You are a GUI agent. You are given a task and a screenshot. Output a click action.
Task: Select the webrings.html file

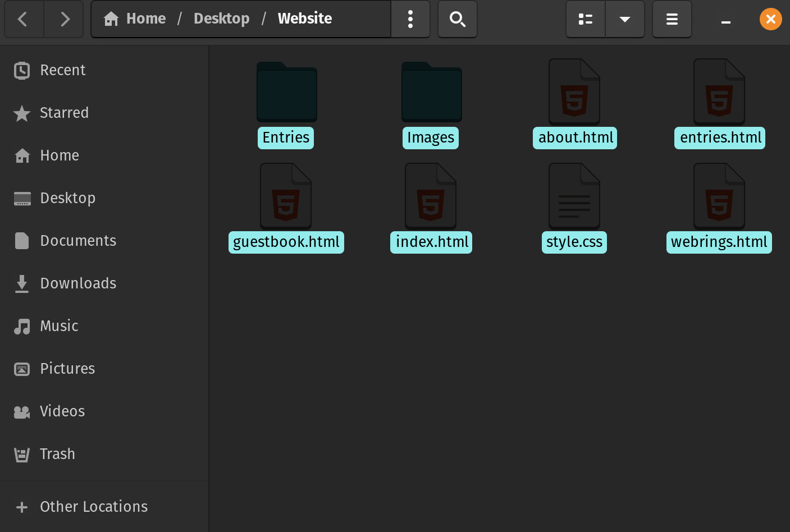point(719,242)
